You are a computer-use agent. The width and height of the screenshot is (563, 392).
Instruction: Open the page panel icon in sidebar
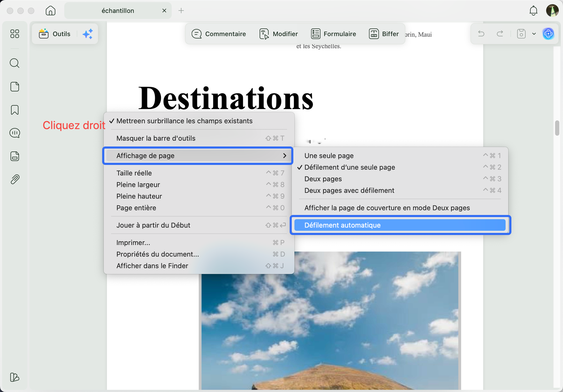point(15,87)
